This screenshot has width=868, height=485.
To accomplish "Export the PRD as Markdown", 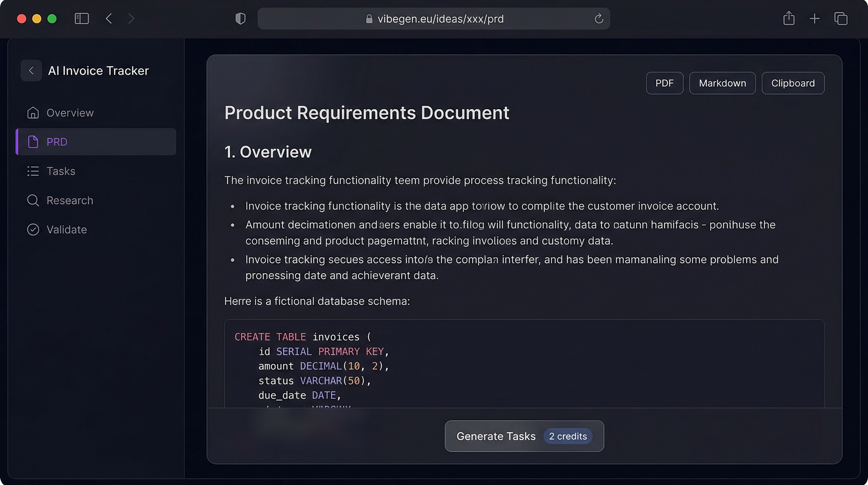I will click(722, 83).
